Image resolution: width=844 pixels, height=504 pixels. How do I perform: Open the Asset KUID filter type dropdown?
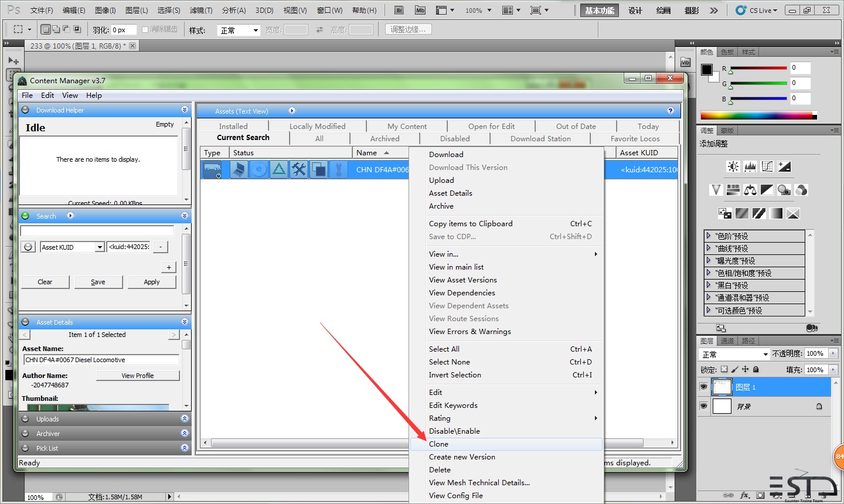(72, 247)
